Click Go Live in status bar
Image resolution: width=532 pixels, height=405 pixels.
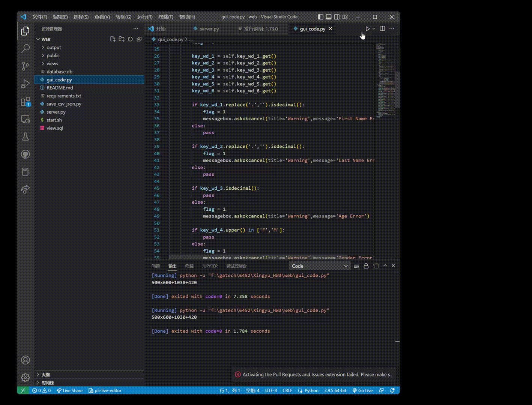[x=362, y=390]
